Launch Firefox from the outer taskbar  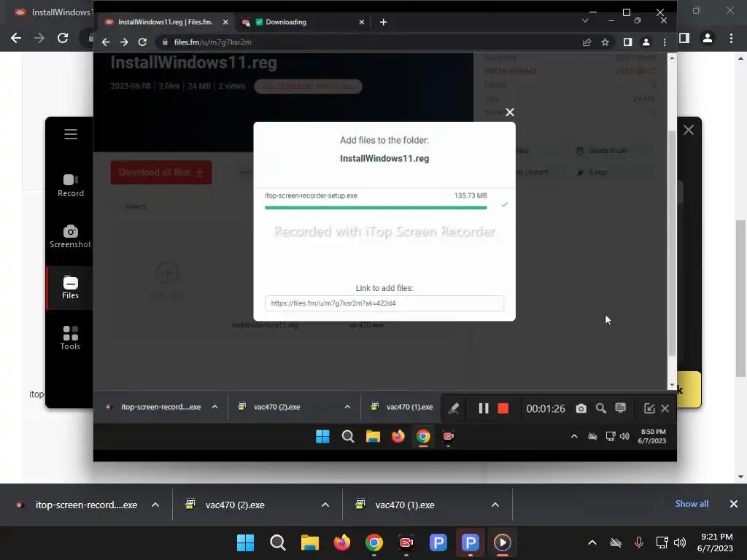click(341, 542)
